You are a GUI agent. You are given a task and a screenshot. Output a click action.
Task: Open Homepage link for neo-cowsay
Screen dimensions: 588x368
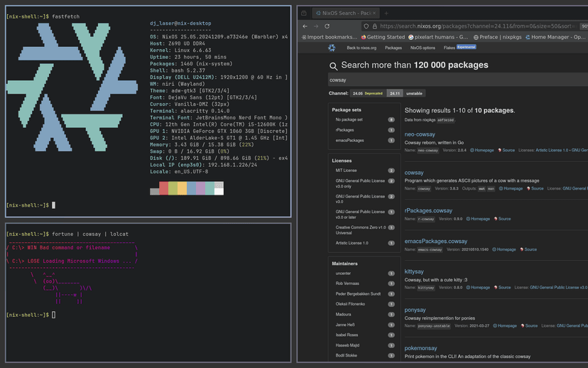coord(484,150)
